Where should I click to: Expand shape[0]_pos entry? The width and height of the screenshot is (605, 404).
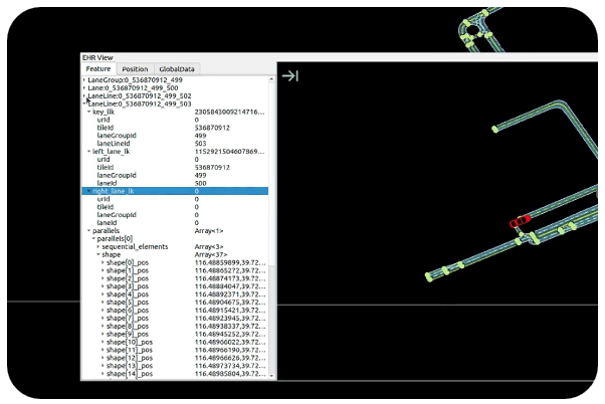[102, 262]
